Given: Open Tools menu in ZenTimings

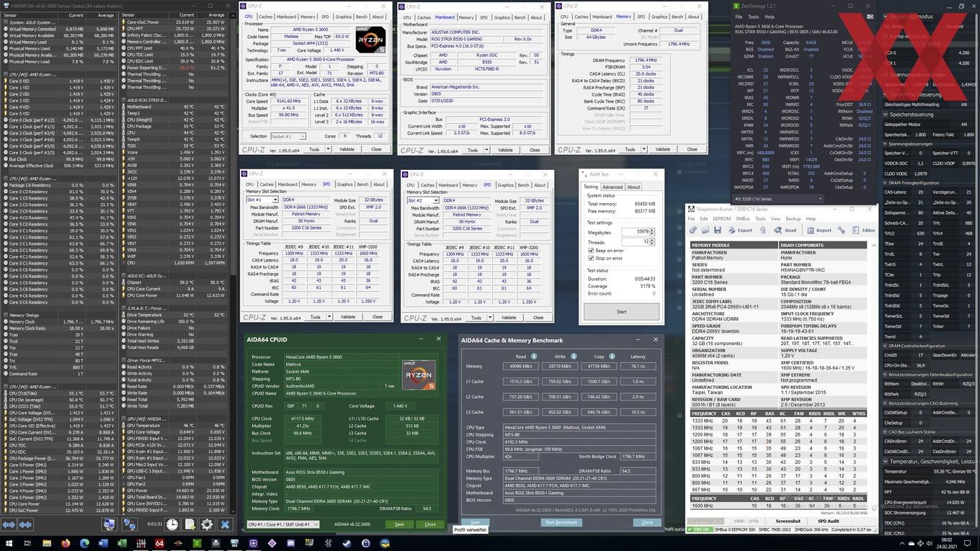Looking at the screenshot, I should pyautogui.click(x=754, y=17).
